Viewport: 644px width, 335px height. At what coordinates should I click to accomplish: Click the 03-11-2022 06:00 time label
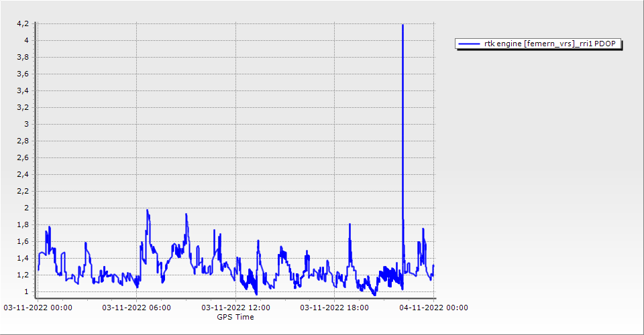pyautogui.click(x=136, y=308)
